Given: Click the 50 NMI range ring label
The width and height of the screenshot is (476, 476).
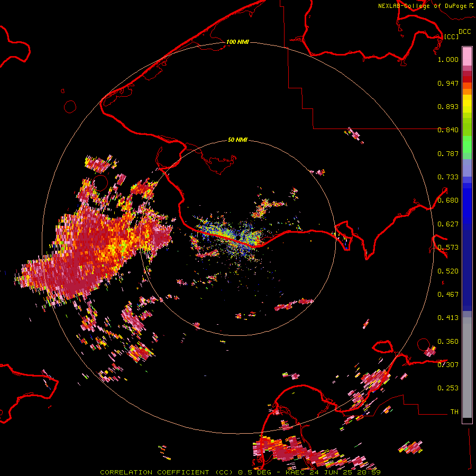Looking at the screenshot, I should 237,140.
